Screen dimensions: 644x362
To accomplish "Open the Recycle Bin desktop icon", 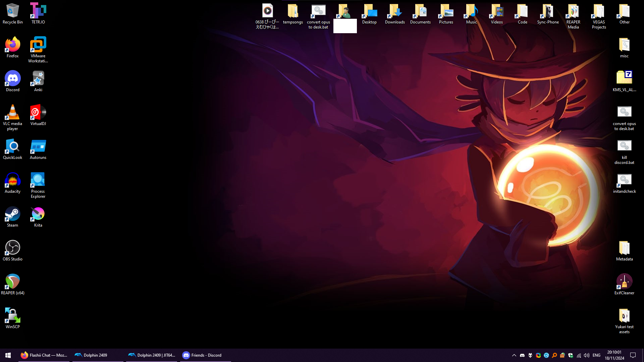I will [x=13, y=14].
